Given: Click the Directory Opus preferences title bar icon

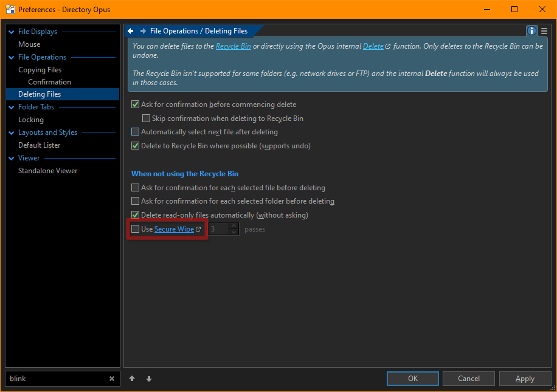Looking at the screenshot, I should (x=10, y=10).
